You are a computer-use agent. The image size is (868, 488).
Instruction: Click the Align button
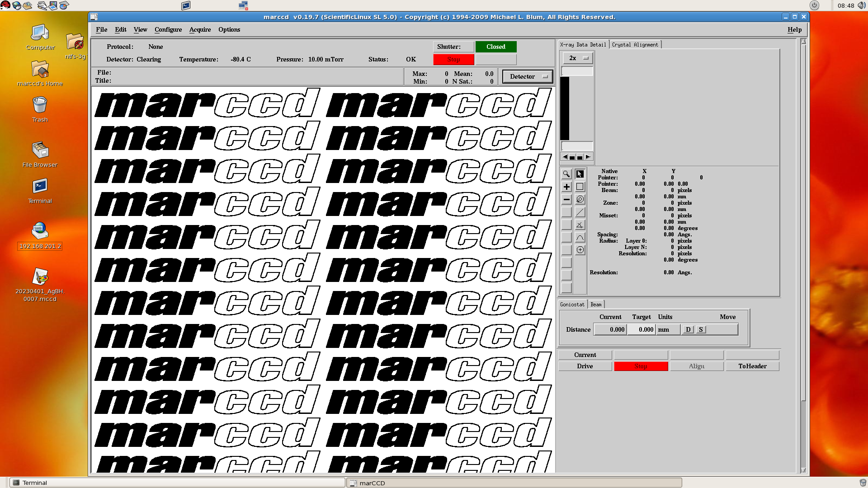(x=697, y=366)
